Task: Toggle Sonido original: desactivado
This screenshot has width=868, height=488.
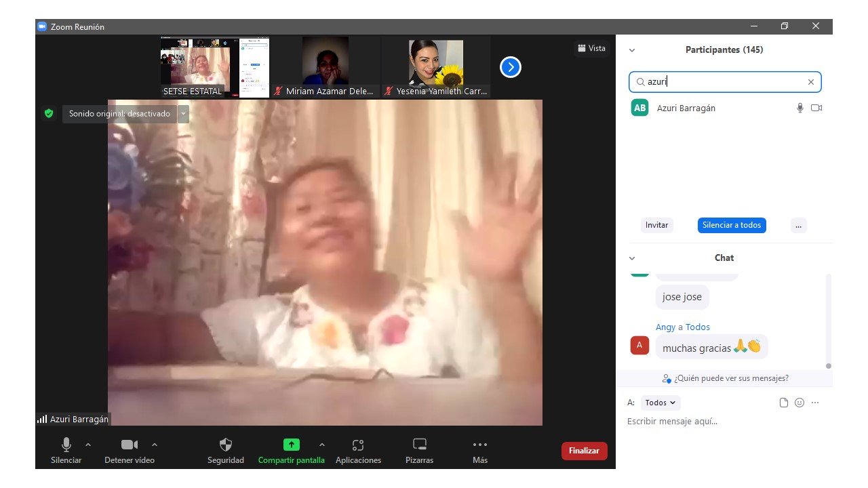Action: coord(119,114)
